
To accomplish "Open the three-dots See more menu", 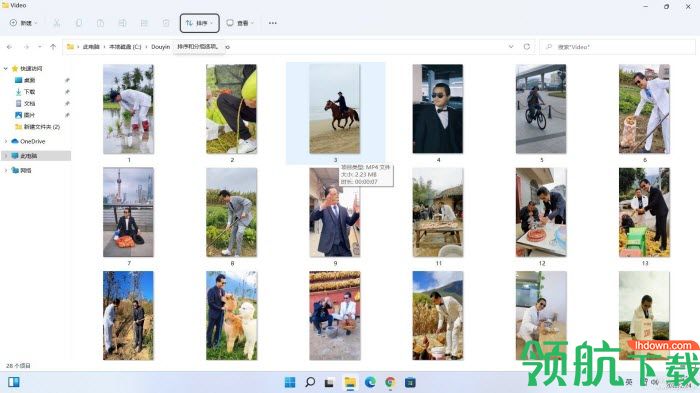I will click(x=273, y=23).
